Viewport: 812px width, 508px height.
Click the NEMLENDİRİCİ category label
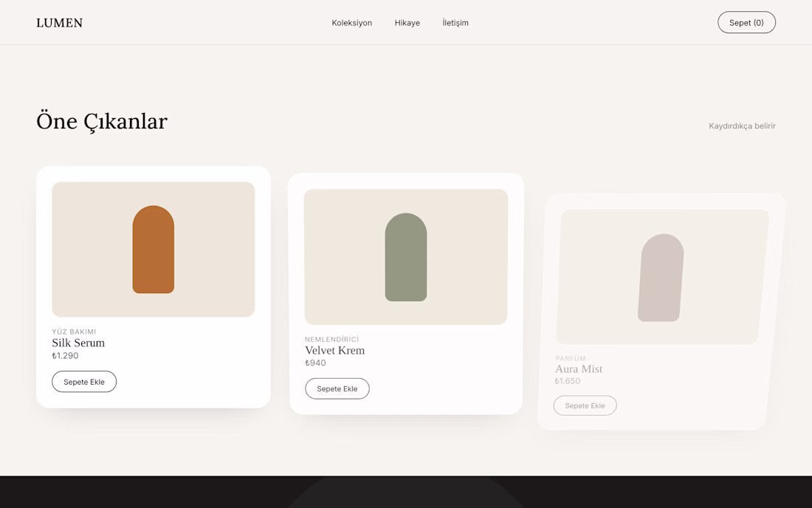(x=331, y=339)
